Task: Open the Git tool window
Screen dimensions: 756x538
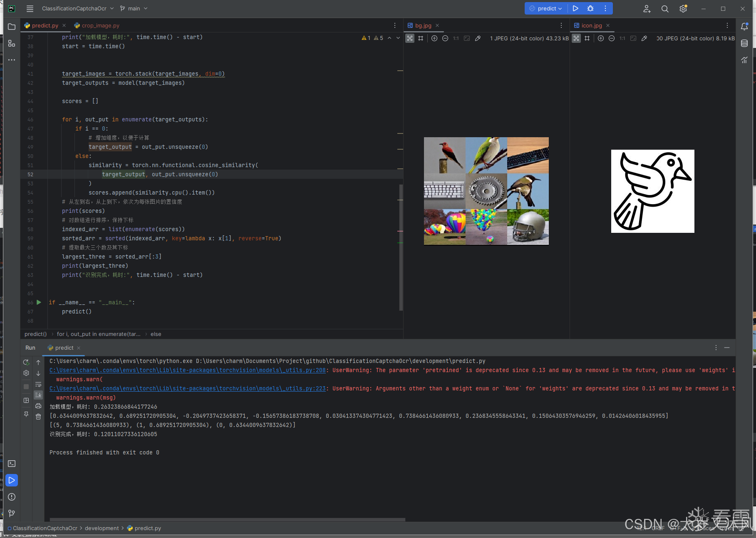Action: click(12, 513)
